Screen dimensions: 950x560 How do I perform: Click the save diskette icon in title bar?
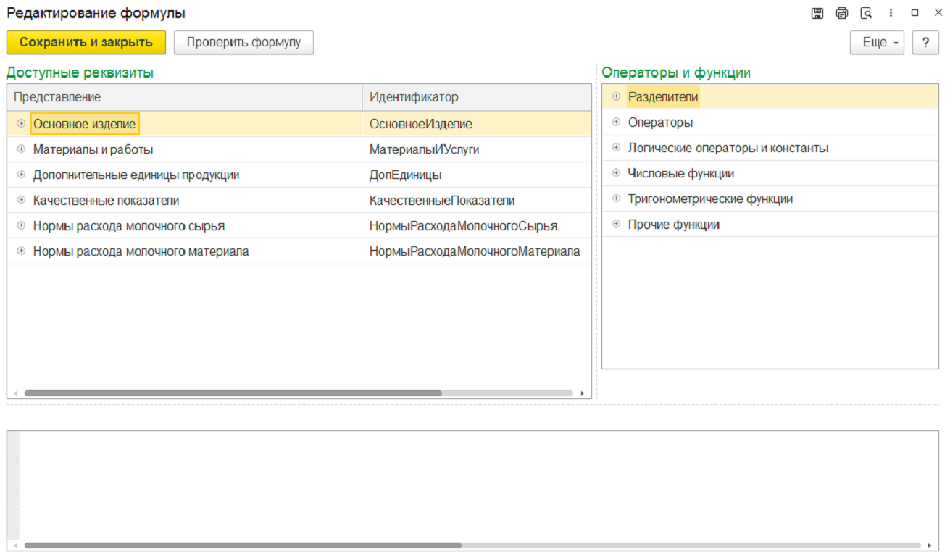tap(817, 13)
